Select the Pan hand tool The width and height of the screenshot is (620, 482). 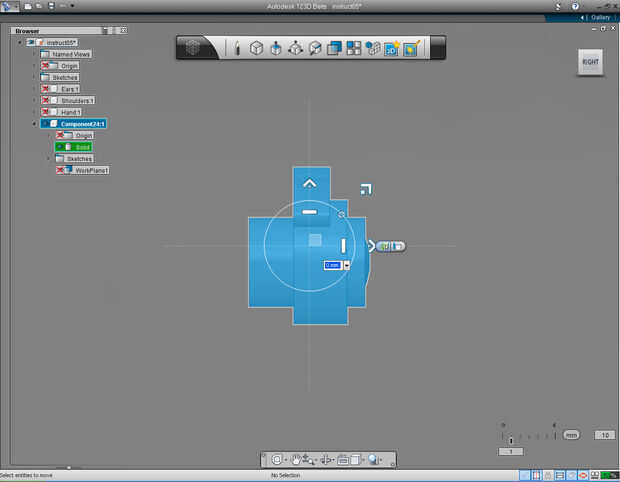click(295, 459)
